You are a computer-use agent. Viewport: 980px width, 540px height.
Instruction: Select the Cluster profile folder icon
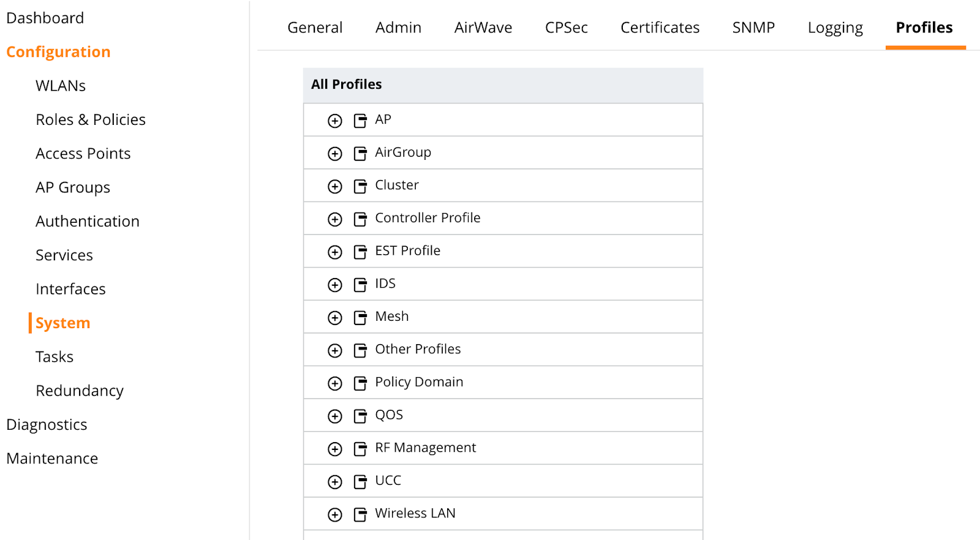pyautogui.click(x=360, y=186)
